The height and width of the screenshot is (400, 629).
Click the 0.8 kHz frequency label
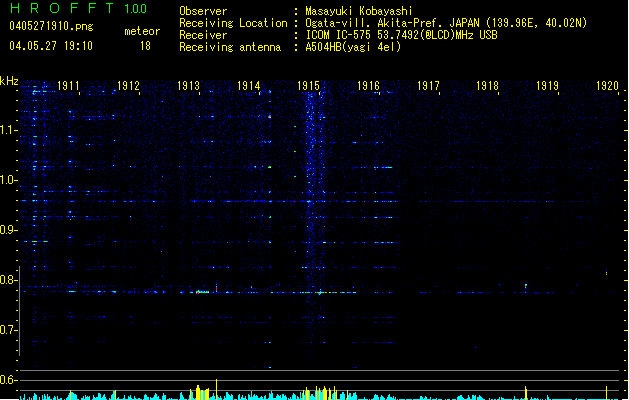9,280
